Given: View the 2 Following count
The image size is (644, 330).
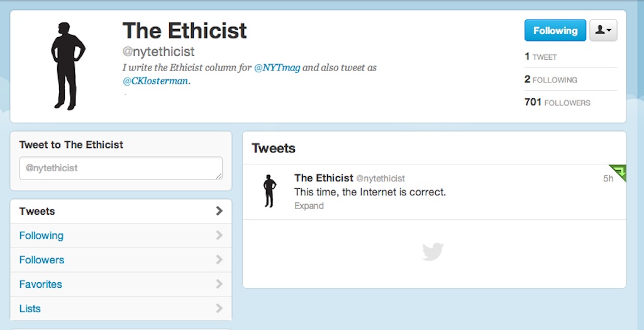Looking at the screenshot, I should (551, 80).
